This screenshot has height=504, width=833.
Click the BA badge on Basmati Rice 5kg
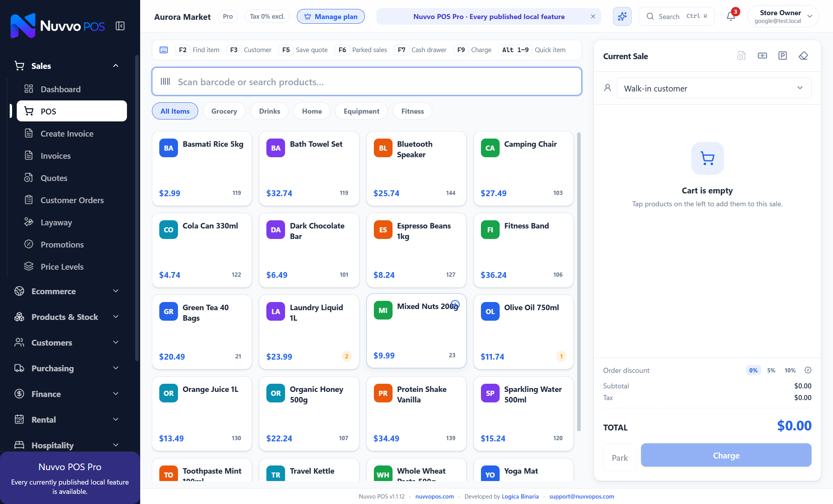(x=169, y=148)
